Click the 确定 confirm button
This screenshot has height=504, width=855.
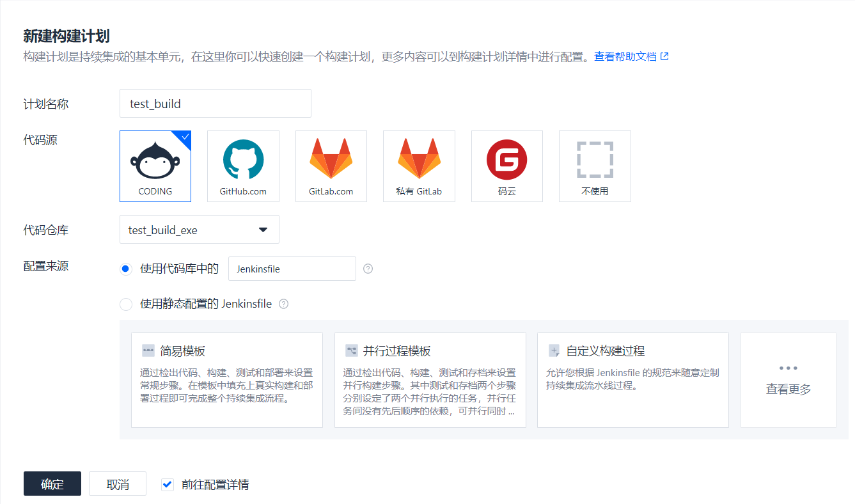[52, 484]
